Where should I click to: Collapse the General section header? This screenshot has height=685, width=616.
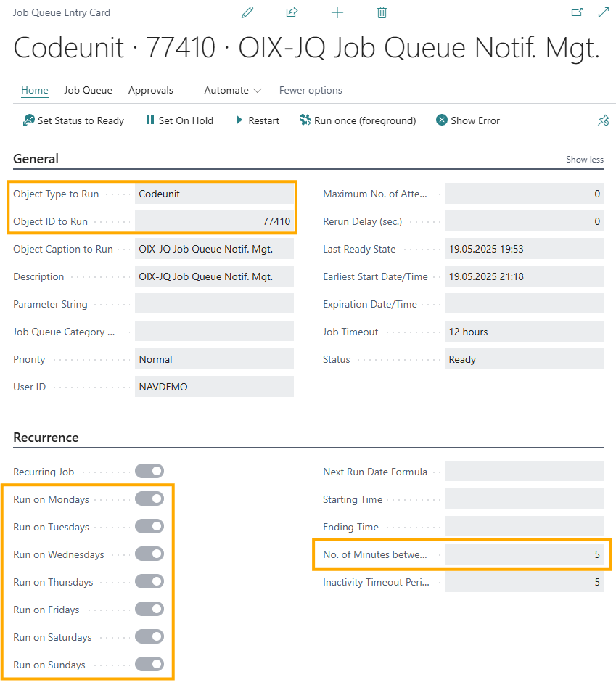point(36,159)
